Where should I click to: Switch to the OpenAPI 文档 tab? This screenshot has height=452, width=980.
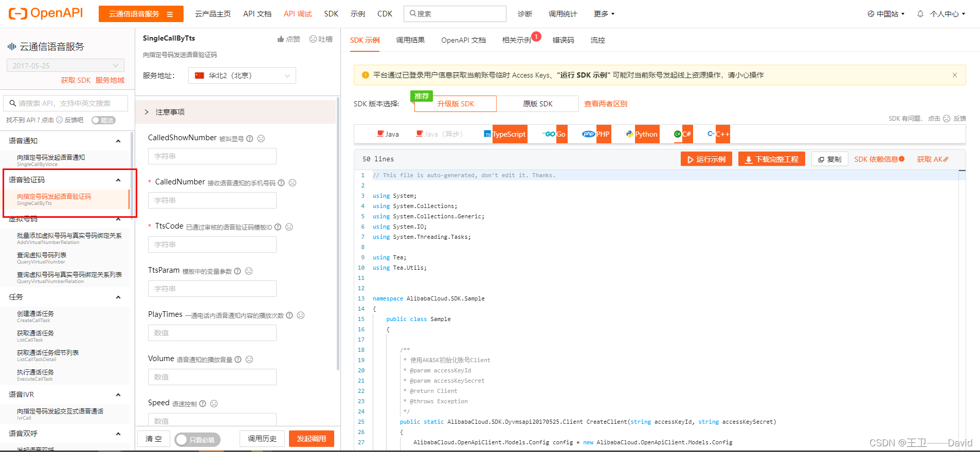[463, 40]
